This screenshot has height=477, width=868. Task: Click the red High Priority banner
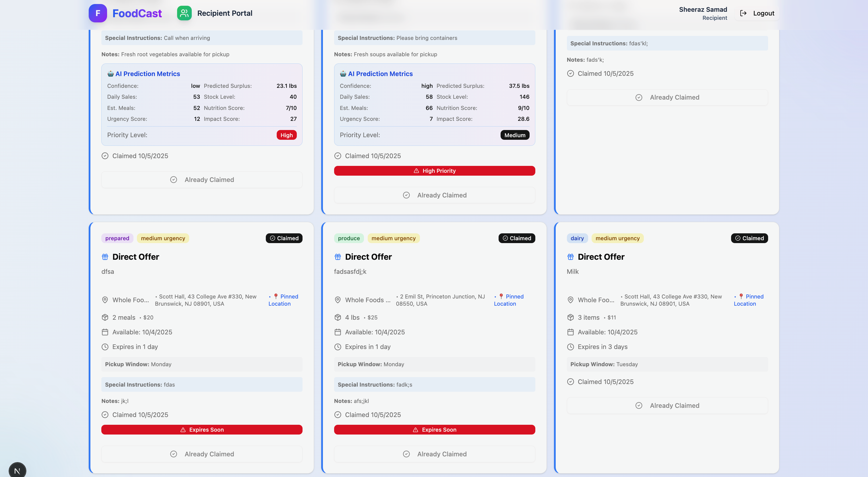click(434, 171)
